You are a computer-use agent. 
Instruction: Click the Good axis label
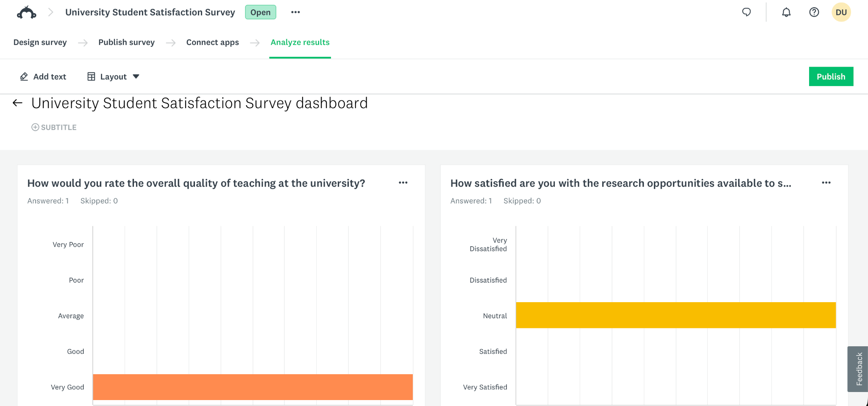(75, 351)
